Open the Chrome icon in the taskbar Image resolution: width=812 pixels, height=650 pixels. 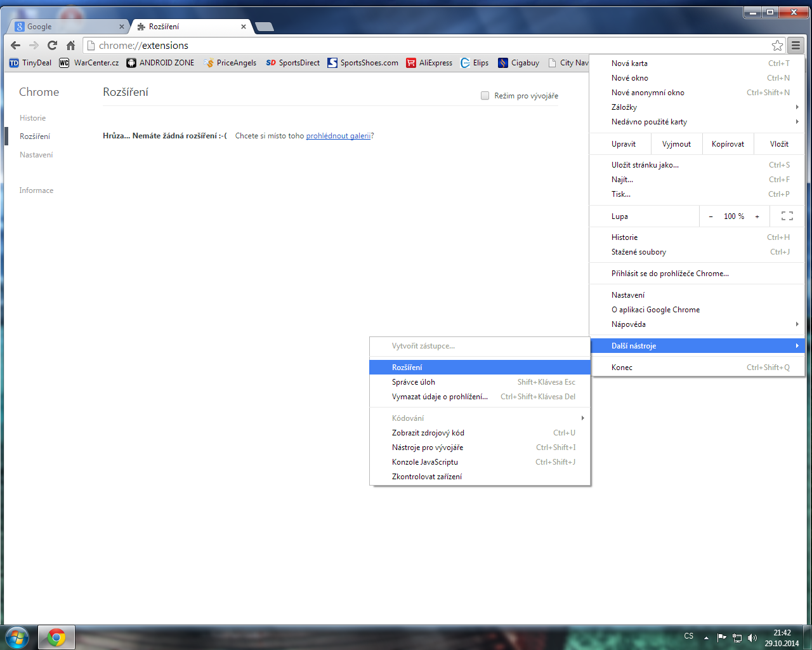pos(56,637)
